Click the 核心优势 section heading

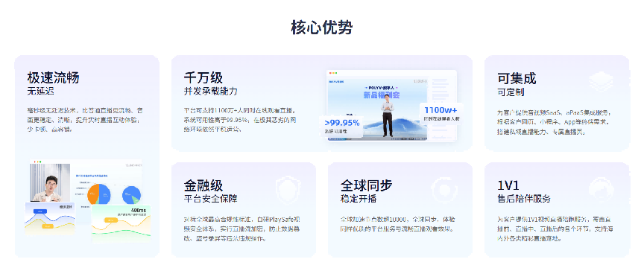[321, 28]
